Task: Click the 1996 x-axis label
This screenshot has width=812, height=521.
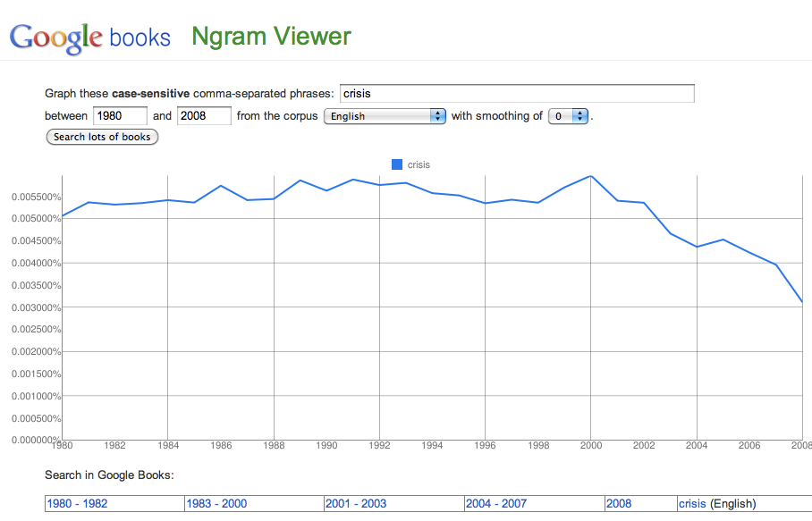Action: click(486, 445)
